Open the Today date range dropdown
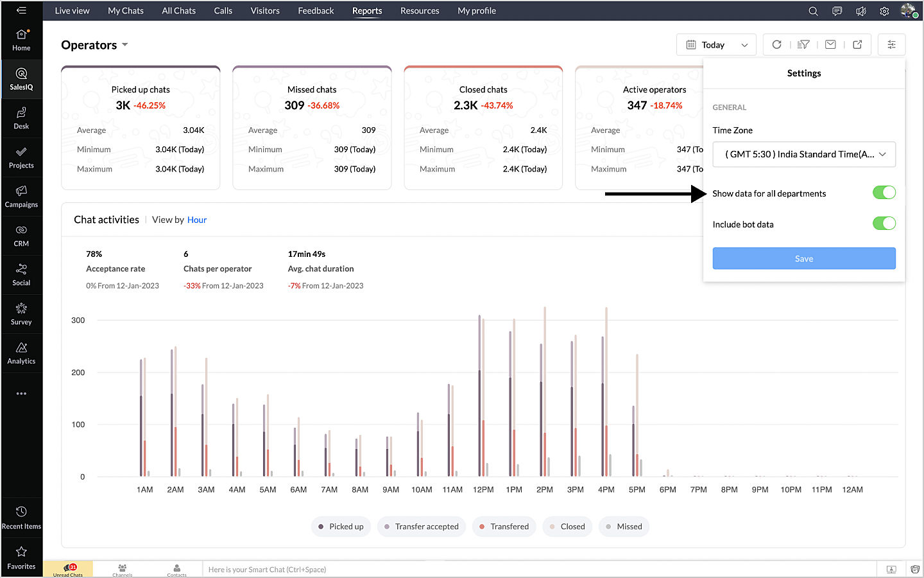This screenshot has width=924, height=578. click(x=716, y=45)
